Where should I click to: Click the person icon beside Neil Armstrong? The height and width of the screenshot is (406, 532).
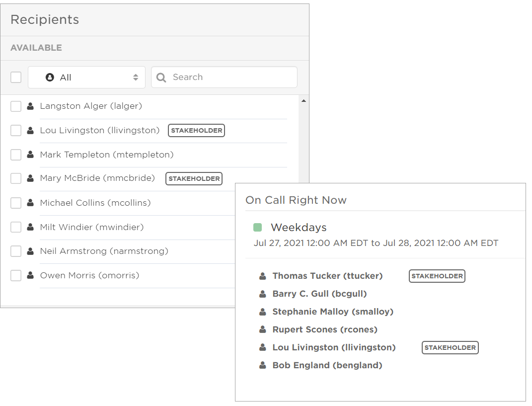(30, 251)
